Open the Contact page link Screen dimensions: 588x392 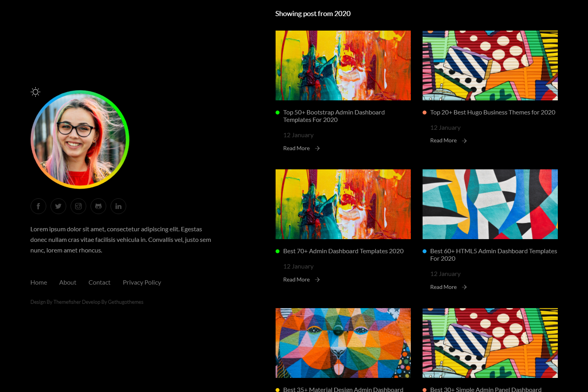pyautogui.click(x=100, y=282)
